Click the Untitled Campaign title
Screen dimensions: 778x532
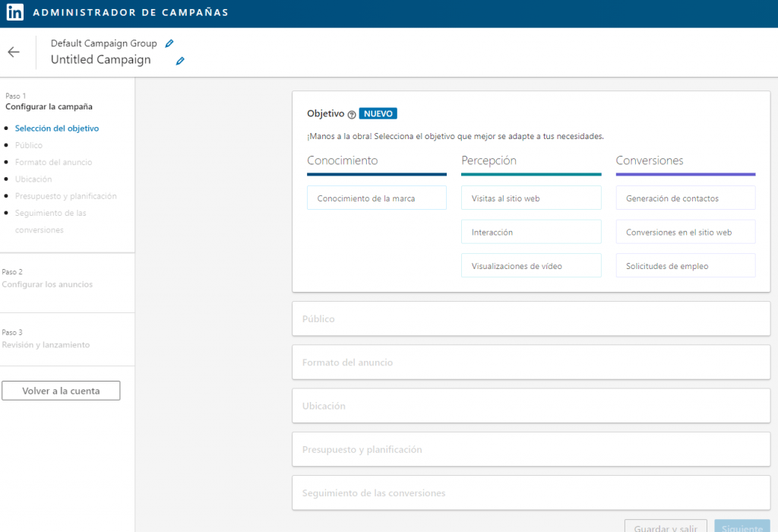click(101, 59)
